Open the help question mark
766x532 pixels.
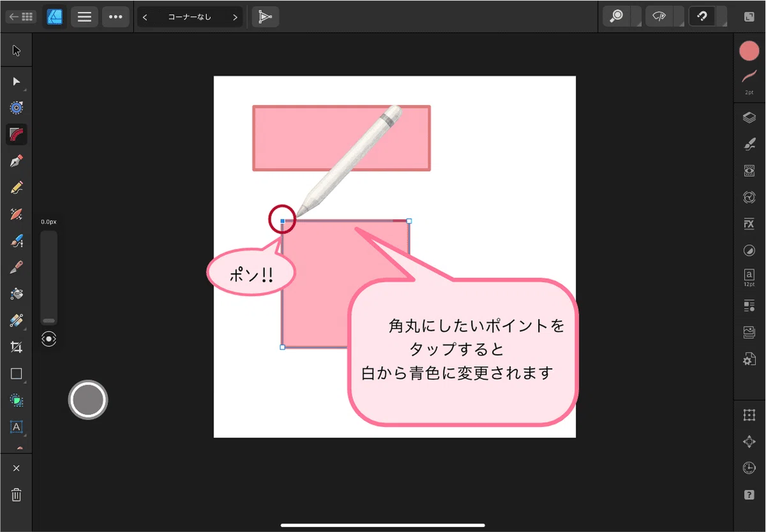tap(749, 495)
